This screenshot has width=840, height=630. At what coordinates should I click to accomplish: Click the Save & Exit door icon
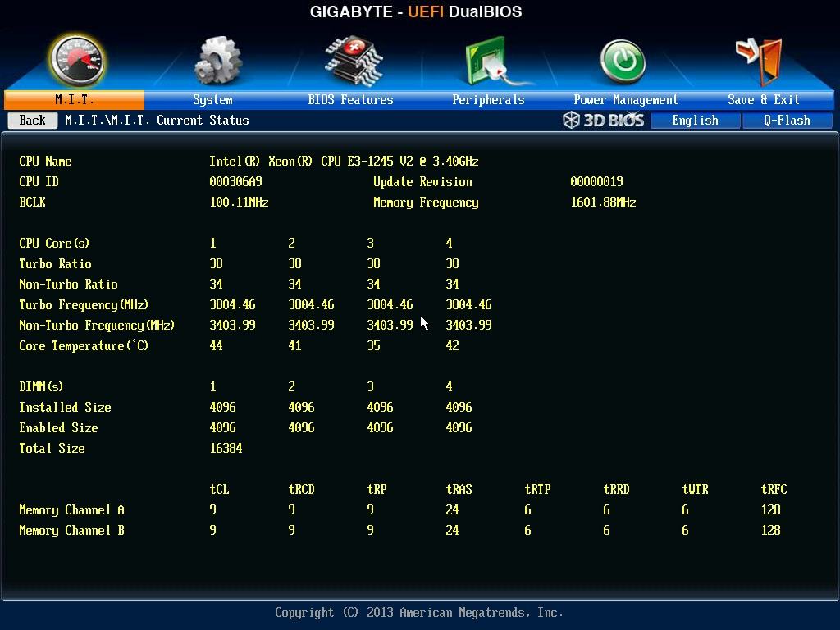click(760, 61)
